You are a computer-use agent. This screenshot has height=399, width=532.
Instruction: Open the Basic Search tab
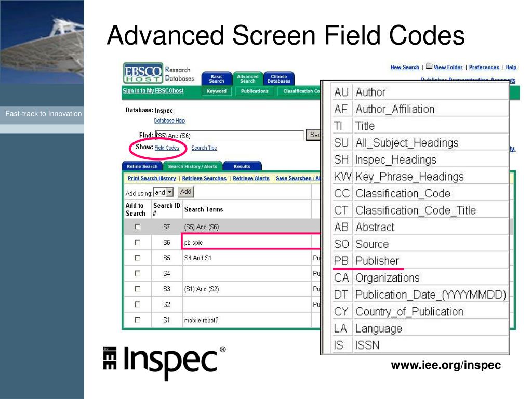pyautogui.click(x=217, y=79)
